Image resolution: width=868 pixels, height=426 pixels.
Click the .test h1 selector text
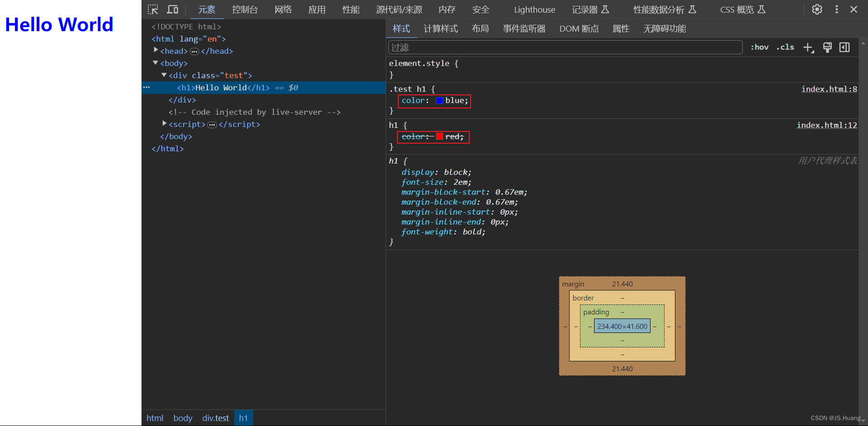(x=407, y=89)
